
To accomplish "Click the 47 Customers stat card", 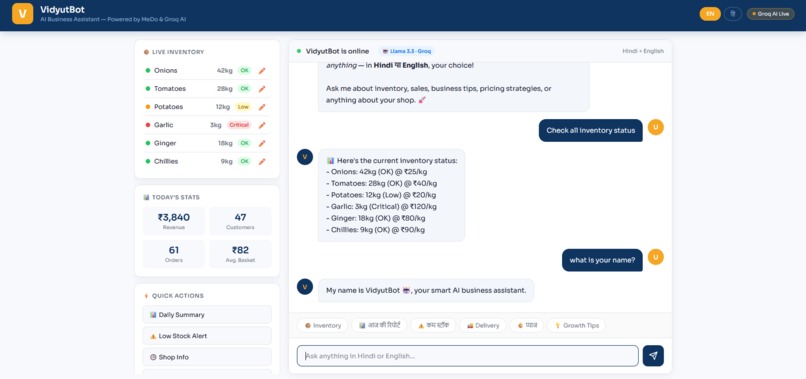I will (240, 221).
